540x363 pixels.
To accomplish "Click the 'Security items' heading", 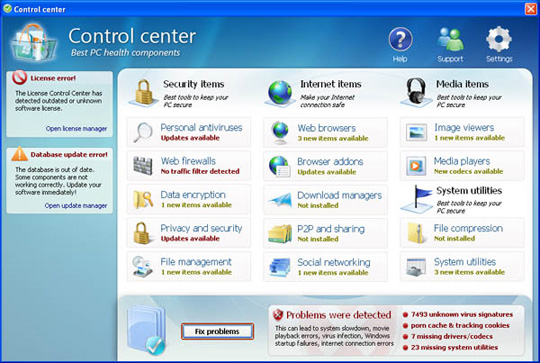I will click(194, 84).
